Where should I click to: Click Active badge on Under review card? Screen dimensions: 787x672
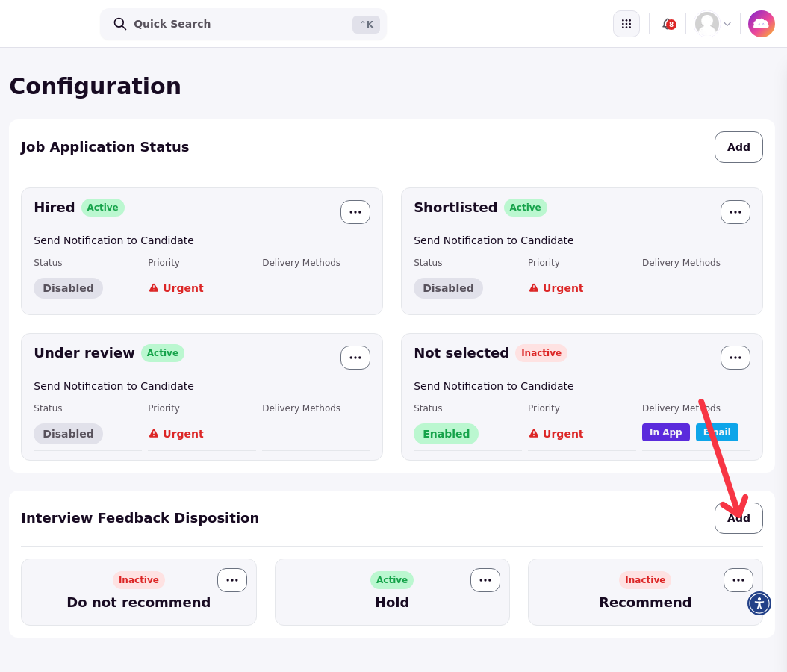[x=163, y=353]
